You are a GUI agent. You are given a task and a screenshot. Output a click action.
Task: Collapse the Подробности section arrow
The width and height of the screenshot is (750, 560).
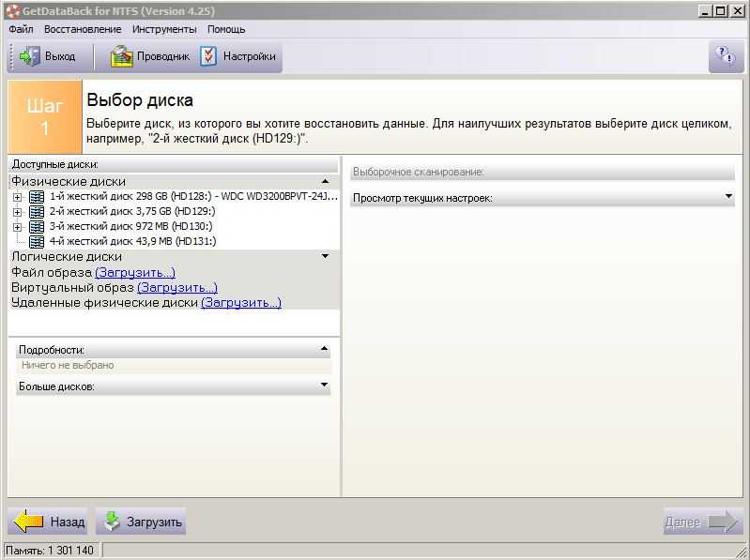[x=324, y=349]
